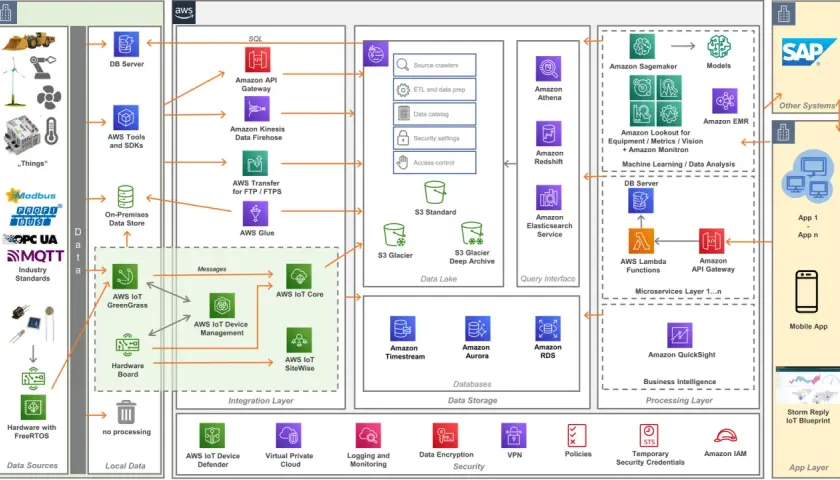Select the ETL and data prep box

click(x=434, y=89)
